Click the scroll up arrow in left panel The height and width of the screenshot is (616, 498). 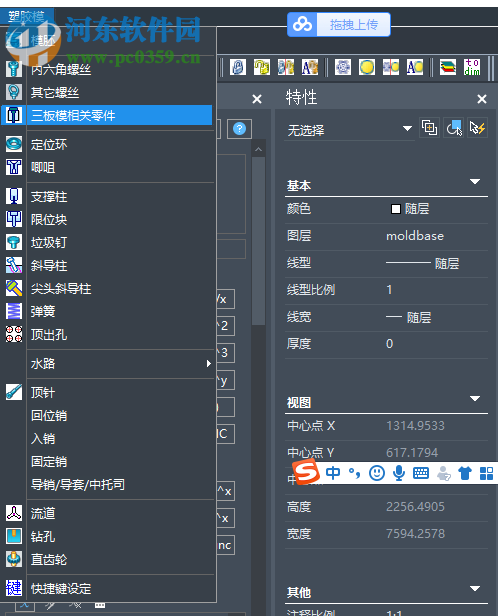pos(258,149)
